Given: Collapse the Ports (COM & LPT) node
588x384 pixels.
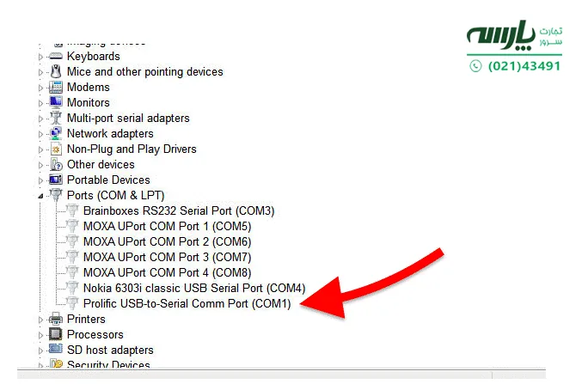Looking at the screenshot, I should pyautogui.click(x=40, y=196).
